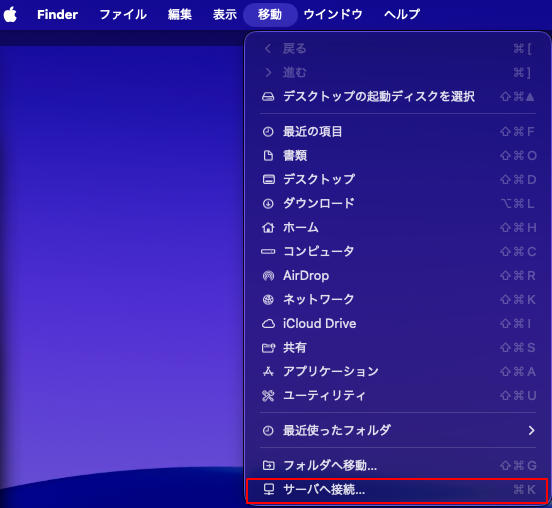Click the document icon beside 書類
This screenshot has width=552, height=508.
pyautogui.click(x=268, y=156)
